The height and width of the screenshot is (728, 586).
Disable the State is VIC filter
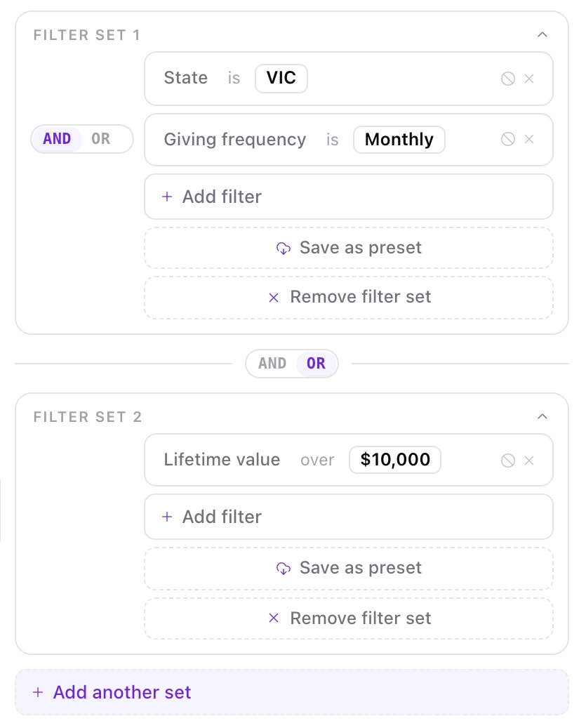click(x=507, y=79)
